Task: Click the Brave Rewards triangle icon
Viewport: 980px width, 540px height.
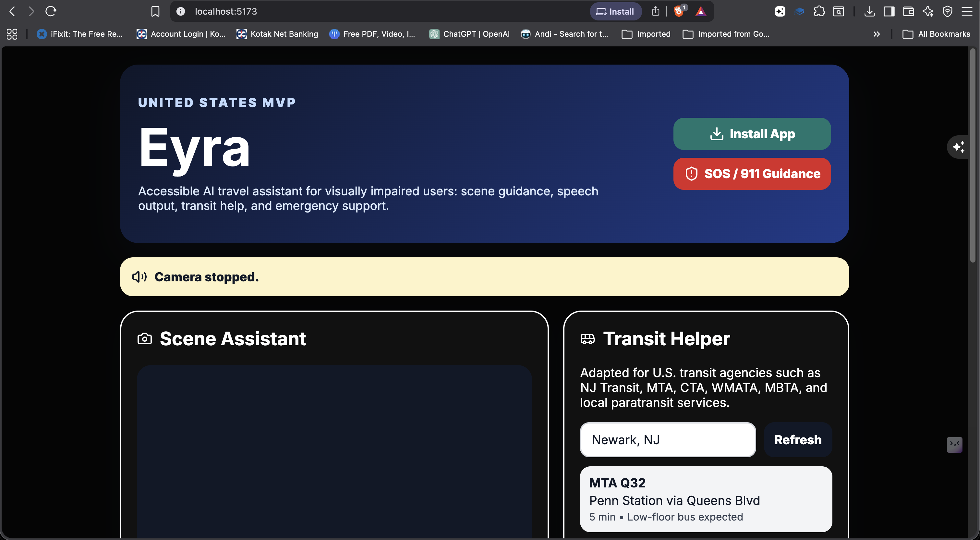Action: coord(700,11)
